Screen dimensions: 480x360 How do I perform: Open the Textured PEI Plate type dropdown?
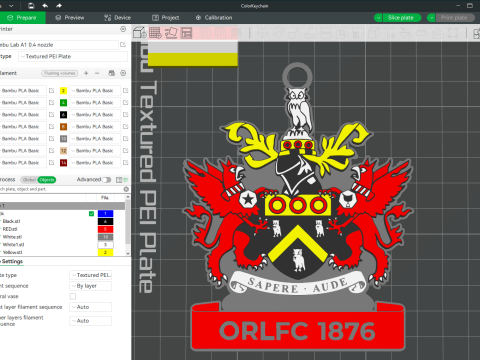73,57
